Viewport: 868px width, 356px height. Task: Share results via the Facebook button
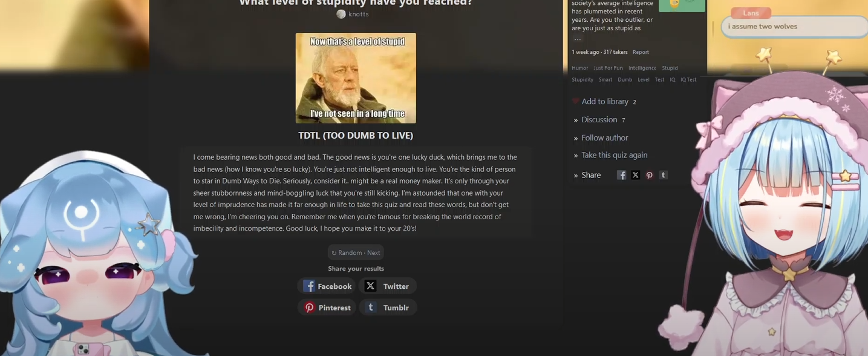[327, 286]
